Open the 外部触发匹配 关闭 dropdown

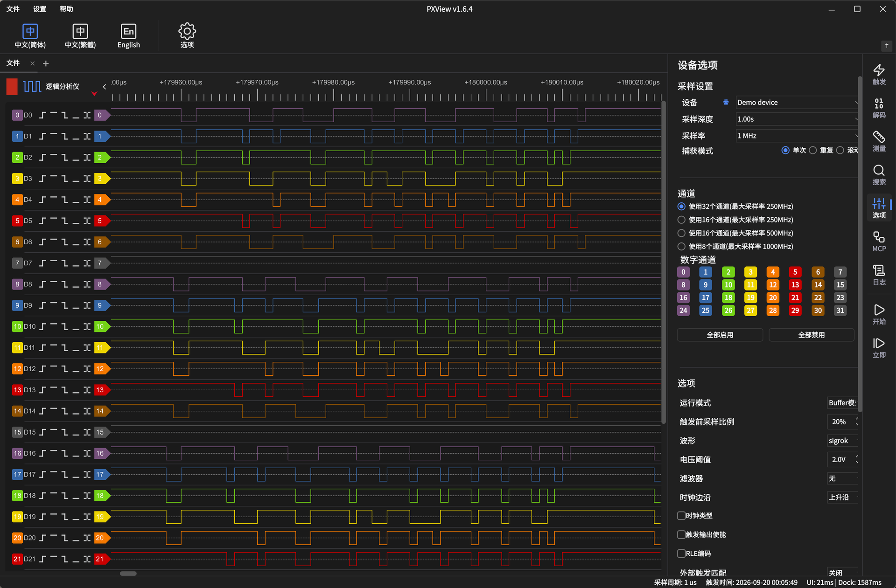tap(842, 573)
